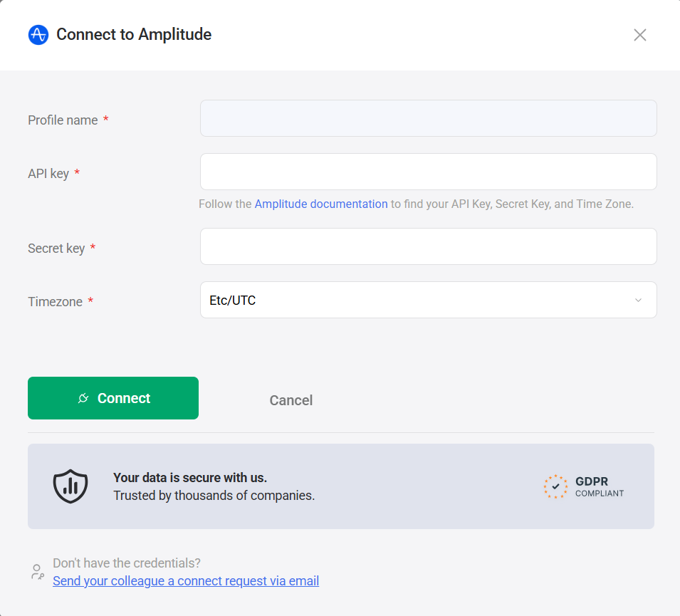Cancel the Amplitude connection setup

pyautogui.click(x=291, y=400)
